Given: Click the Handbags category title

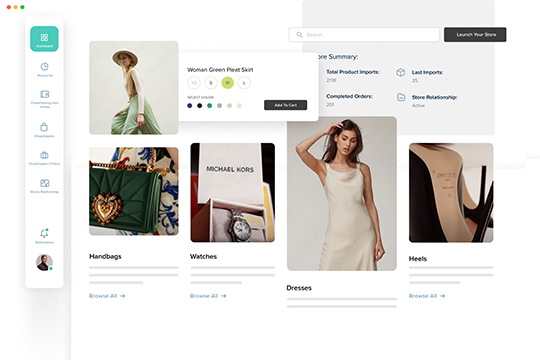Looking at the screenshot, I should (x=105, y=256).
